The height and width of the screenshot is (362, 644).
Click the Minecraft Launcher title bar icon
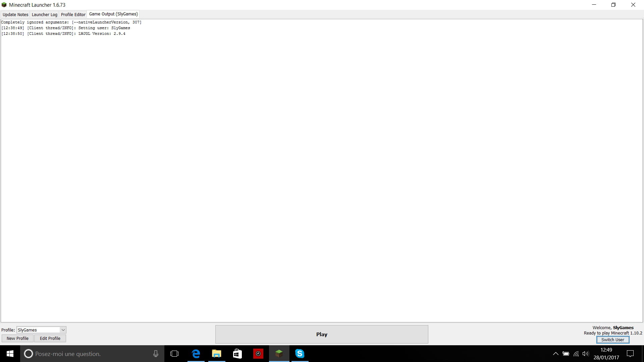click(x=4, y=5)
